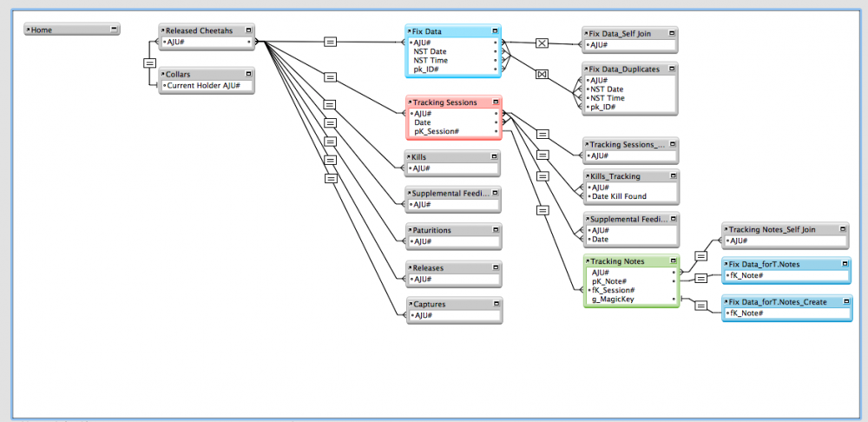Collapse the Released Cheetahs table box
This screenshot has width=868, height=422.
[x=249, y=31]
